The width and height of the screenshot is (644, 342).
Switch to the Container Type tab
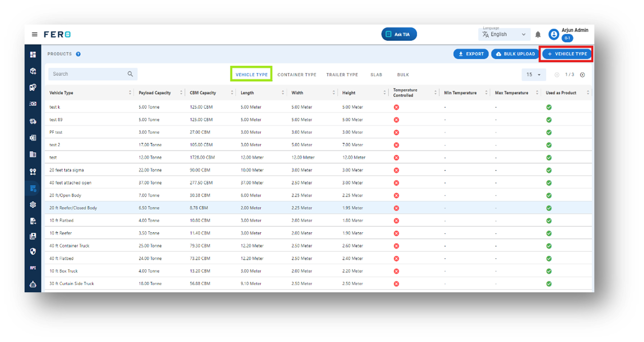coord(297,75)
